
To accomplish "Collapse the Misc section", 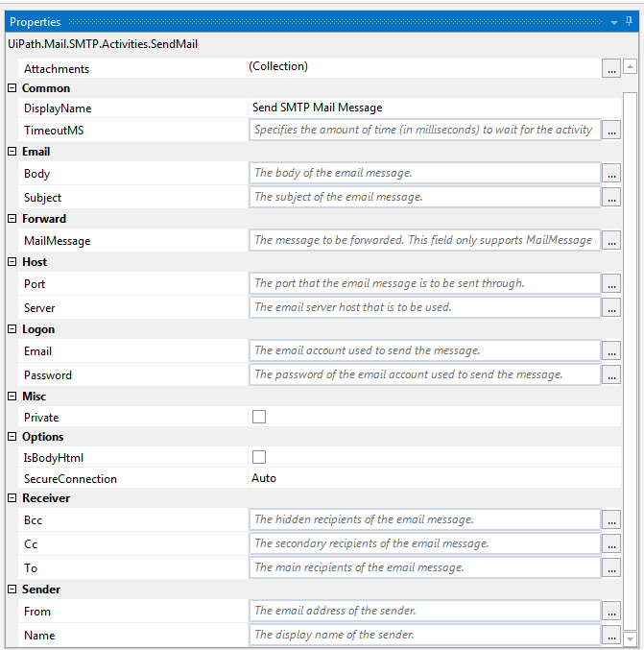I will (12, 396).
